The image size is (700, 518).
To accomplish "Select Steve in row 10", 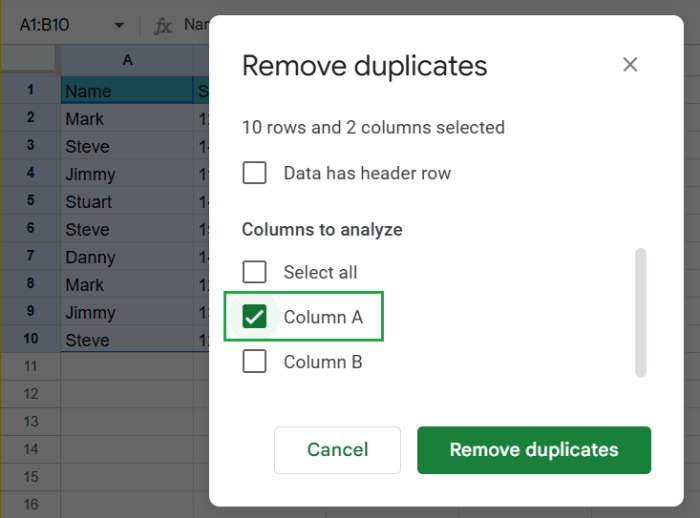I will [127, 339].
